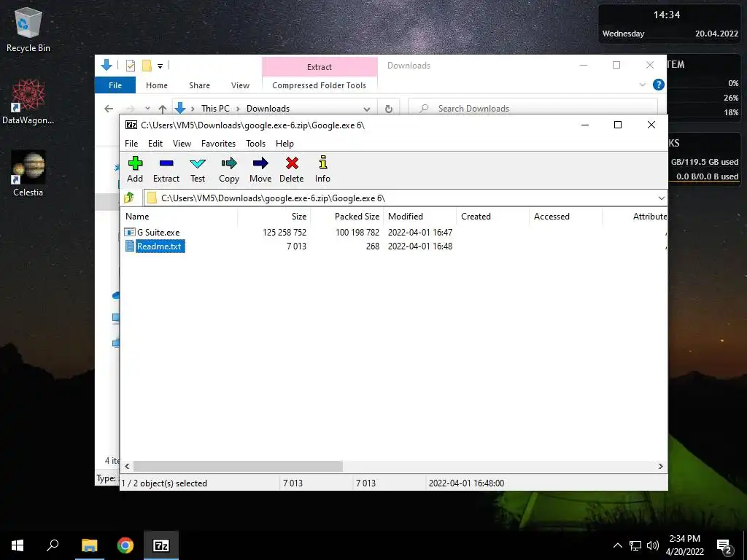Open Explorer recent locations dropdown
Screen dimensions: 747x560
(147, 109)
